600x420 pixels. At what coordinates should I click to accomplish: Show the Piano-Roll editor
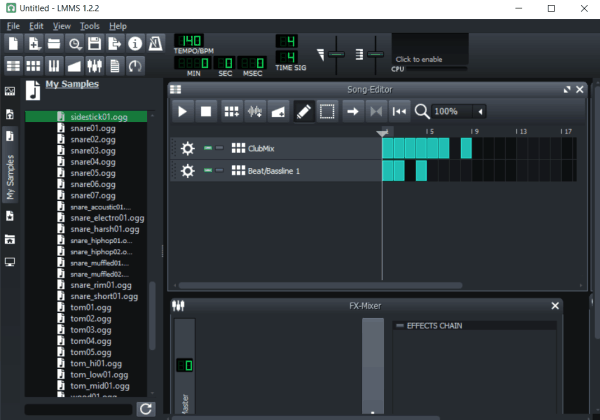[x=54, y=66]
